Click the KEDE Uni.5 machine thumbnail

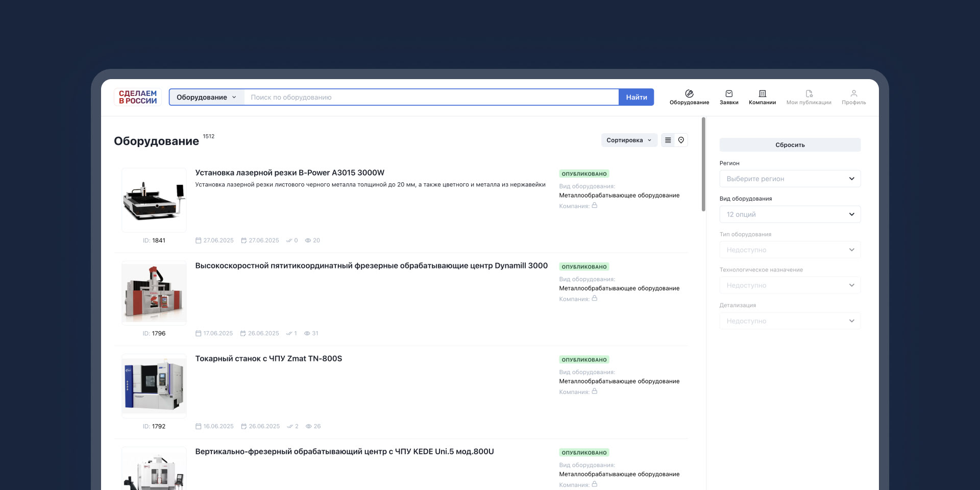click(x=154, y=469)
